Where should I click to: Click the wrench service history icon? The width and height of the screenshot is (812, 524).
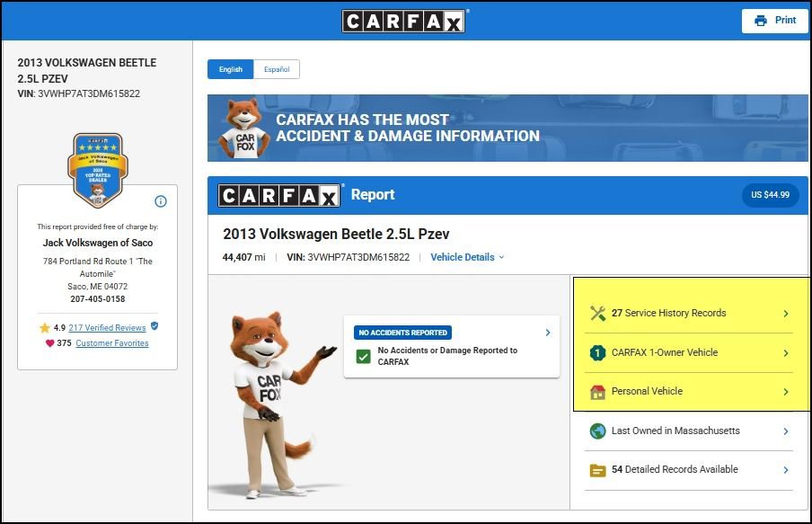click(x=597, y=313)
